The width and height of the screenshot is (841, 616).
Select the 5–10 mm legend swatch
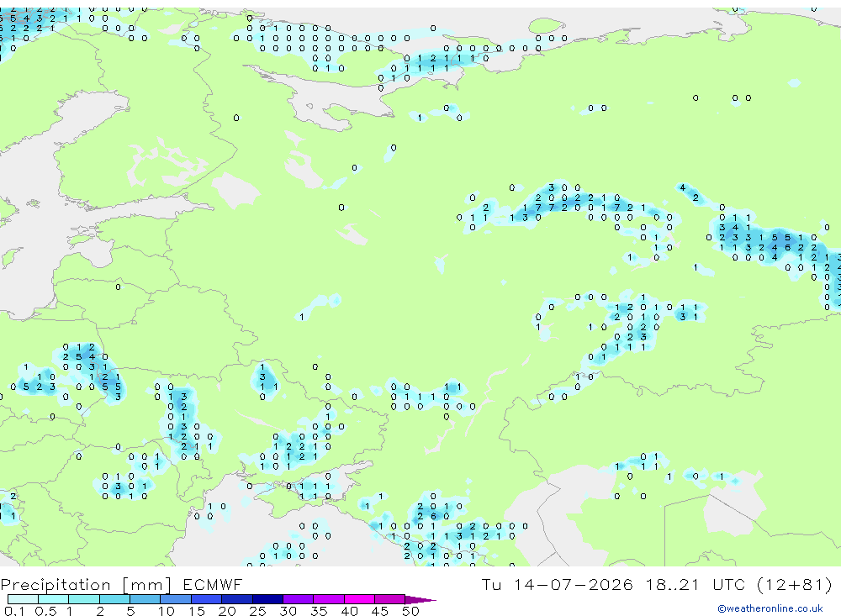pyautogui.click(x=145, y=599)
